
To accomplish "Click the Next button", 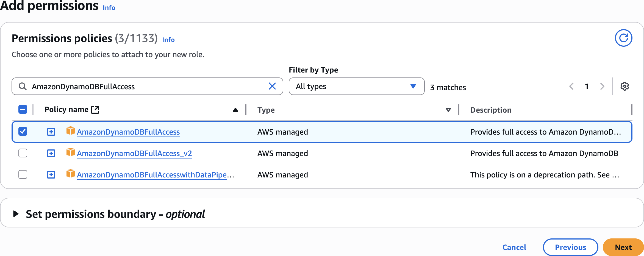I will click(x=623, y=247).
